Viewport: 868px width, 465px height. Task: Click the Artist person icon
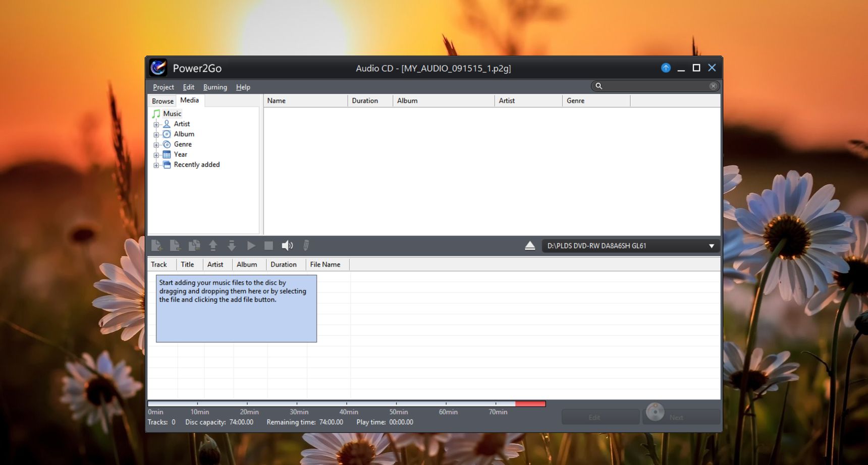167,124
